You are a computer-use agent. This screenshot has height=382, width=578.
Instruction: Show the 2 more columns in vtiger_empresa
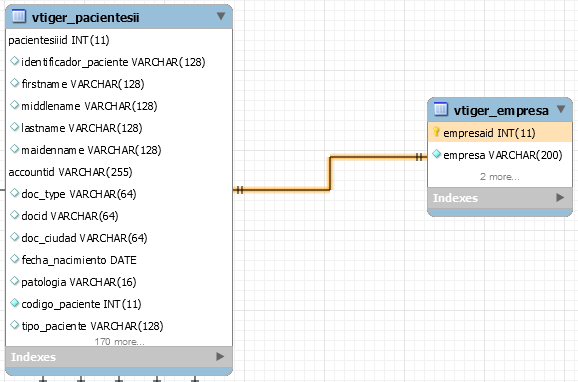pos(499,177)
